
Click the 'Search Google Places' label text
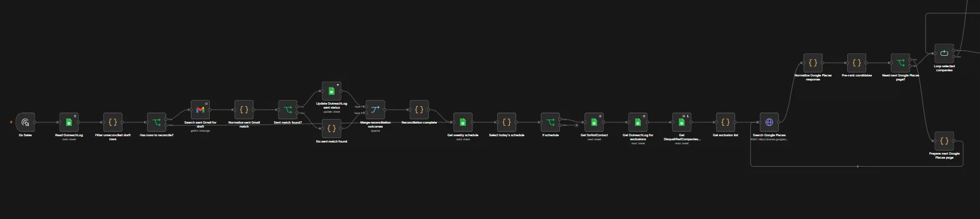pyautogui.click(x=769, y=136)
